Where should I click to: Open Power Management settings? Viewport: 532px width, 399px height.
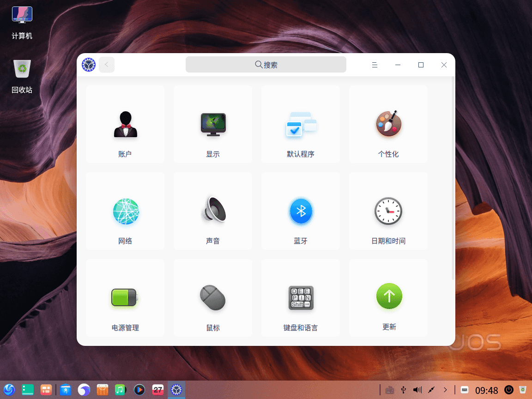tap(125, 298)
